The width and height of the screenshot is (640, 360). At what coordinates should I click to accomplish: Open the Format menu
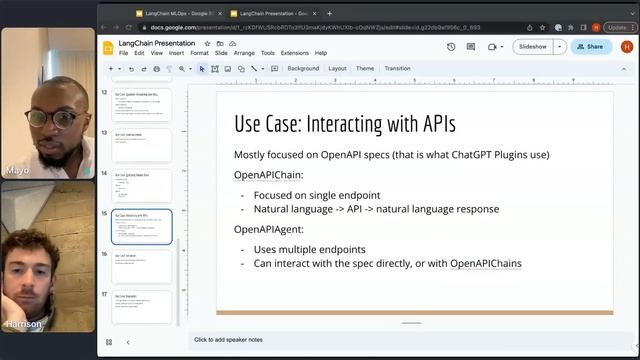pos(199,53)
